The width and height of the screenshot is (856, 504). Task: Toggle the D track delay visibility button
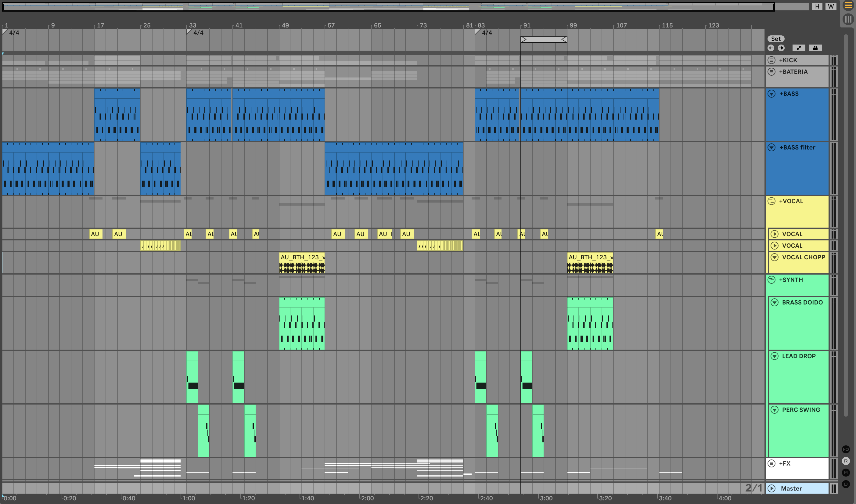[846, 484]
